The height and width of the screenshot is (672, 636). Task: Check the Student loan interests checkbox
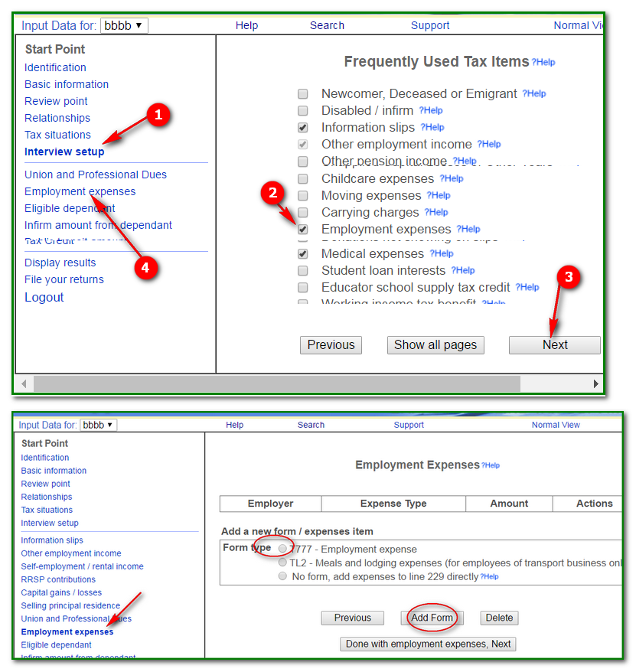[302, 270]
